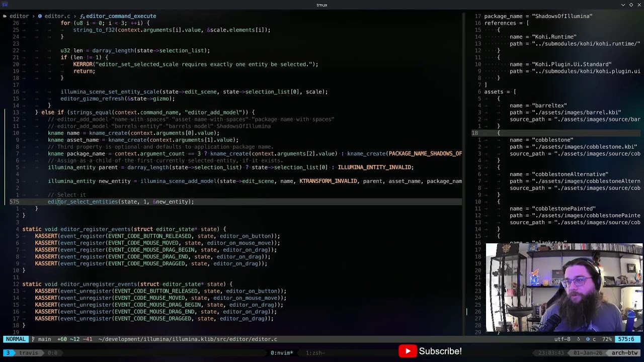
Task: Click name = "barreltex" line
Action: (x=538, y=106)
